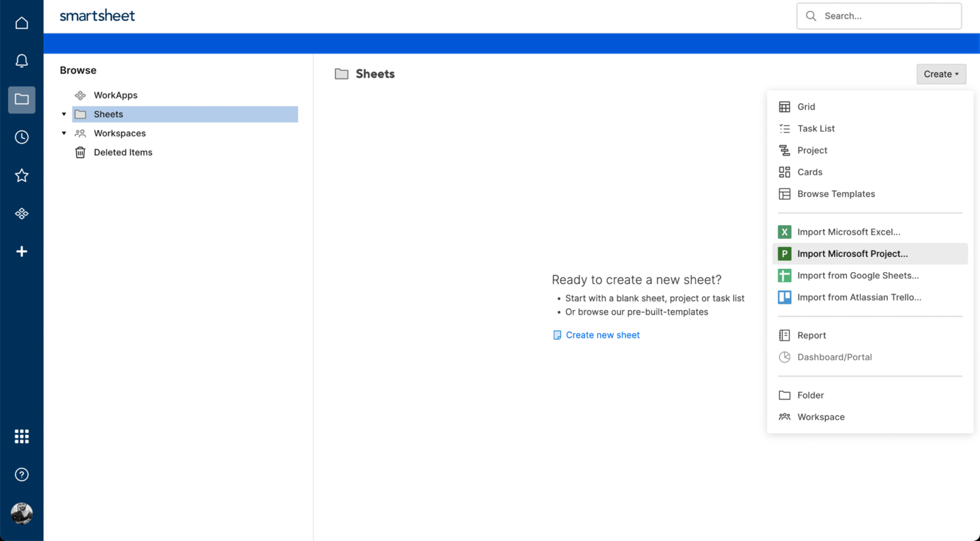Choose Cards from Create menu
Screen dimensions: 980x541
870,172
